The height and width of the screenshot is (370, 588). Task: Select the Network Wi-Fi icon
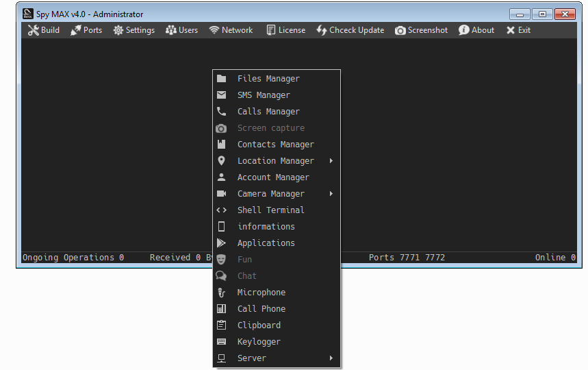coord(214,30)
